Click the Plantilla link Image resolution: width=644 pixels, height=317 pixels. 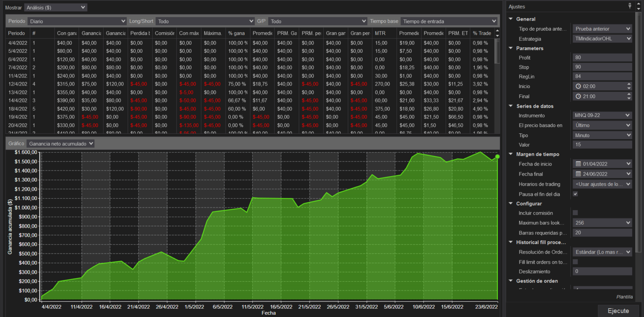point(624,296)
